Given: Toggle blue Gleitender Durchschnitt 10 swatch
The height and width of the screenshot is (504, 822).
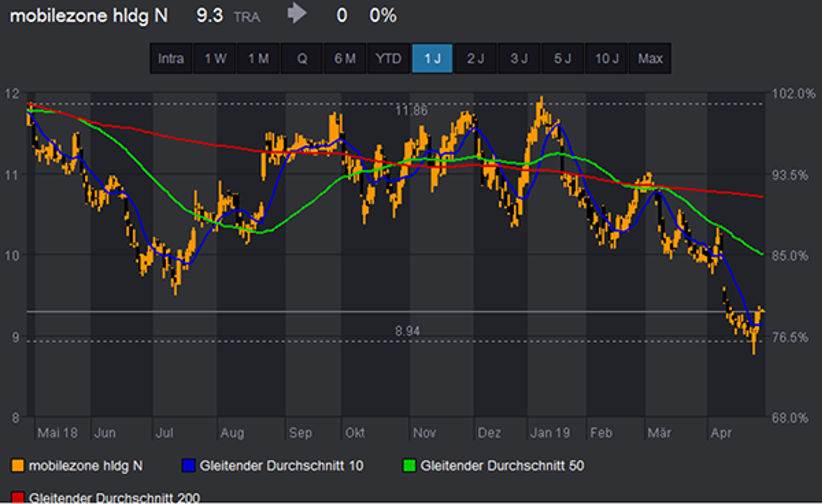Looking at the screenshot, I should [188, 466].
